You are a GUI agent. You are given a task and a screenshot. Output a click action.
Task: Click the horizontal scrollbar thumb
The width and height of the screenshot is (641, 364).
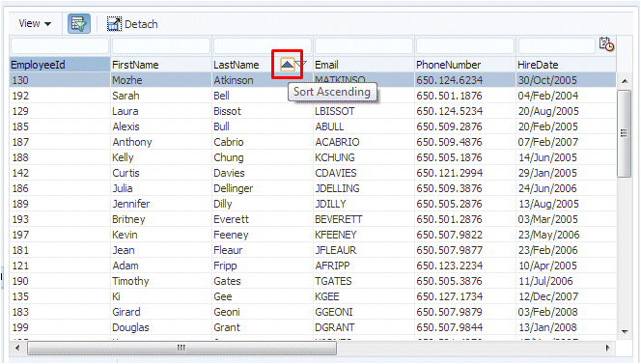pos(181,348)
